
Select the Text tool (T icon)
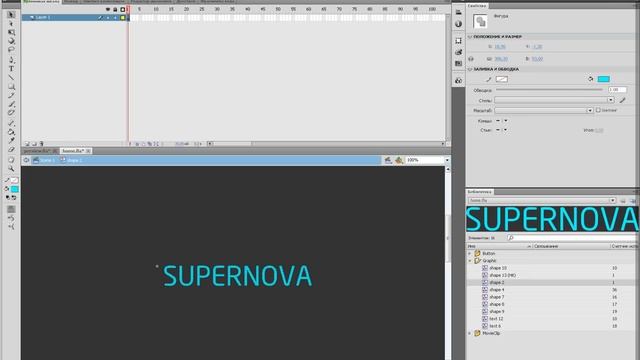click(11, 69)
